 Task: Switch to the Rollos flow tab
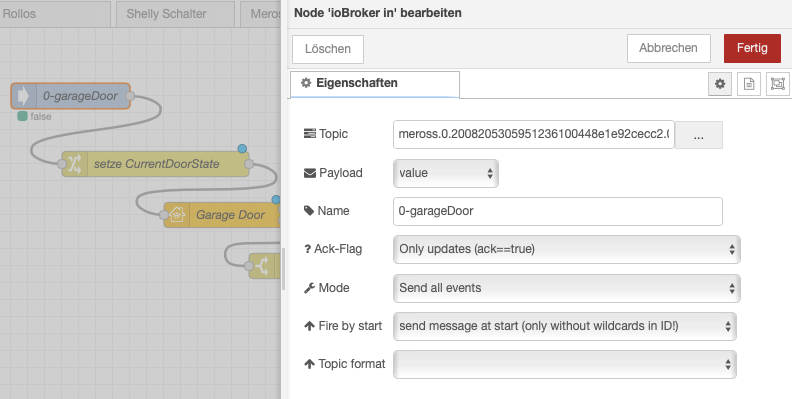(55, 14)
